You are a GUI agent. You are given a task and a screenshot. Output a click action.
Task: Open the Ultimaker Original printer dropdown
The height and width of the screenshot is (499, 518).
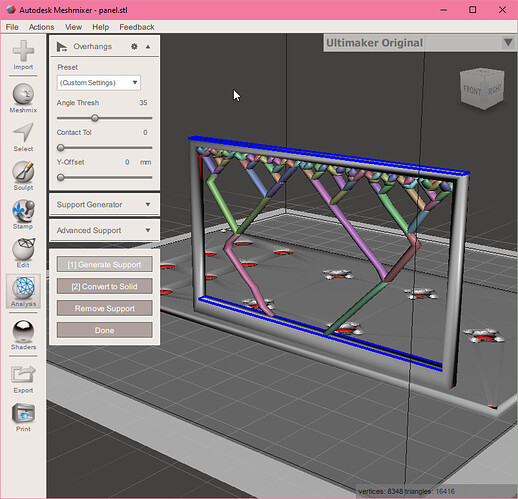tap(420, 43)
